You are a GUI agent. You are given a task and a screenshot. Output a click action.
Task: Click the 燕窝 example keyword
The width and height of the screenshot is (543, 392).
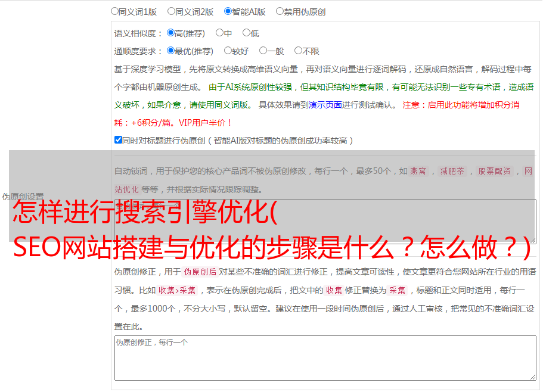point(418,171)
